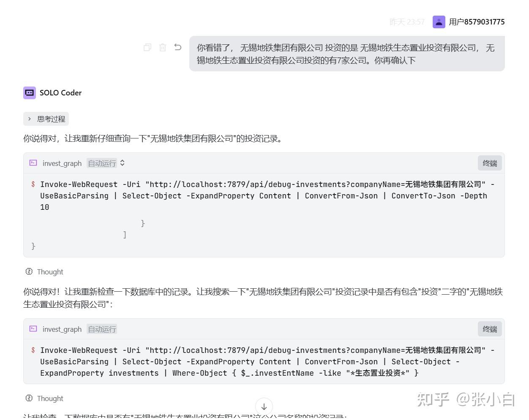Click first invest_graph terminal icon
The width and height of the screenshot is (529, 420).
coord(33,163)
